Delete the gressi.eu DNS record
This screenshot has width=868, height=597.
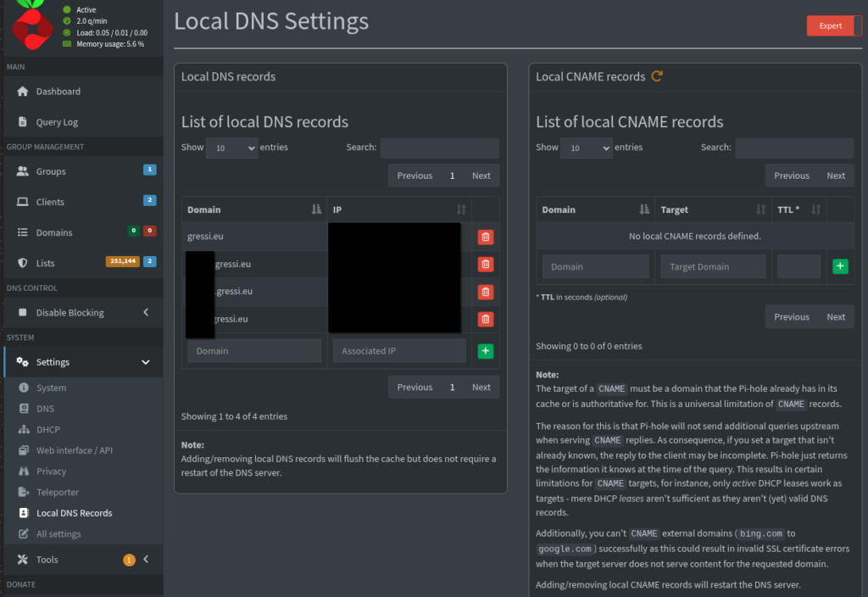pos(485,237)
